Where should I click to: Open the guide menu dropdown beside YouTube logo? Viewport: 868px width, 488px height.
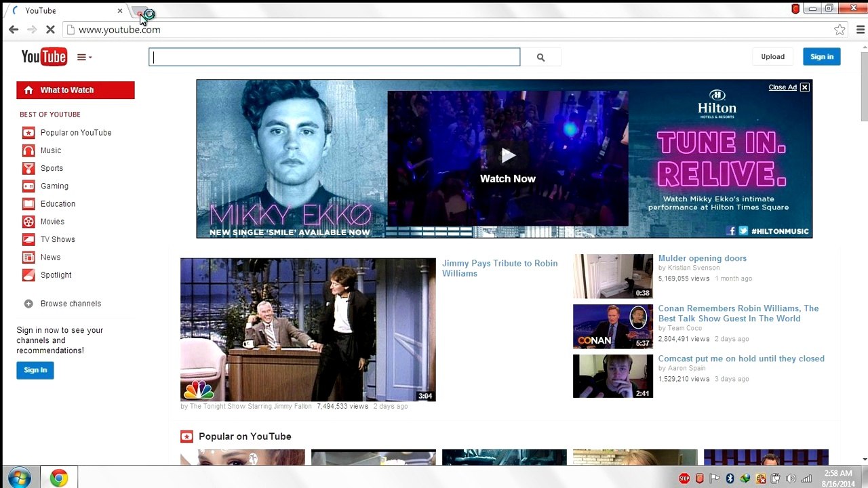(x=84, y=57)
